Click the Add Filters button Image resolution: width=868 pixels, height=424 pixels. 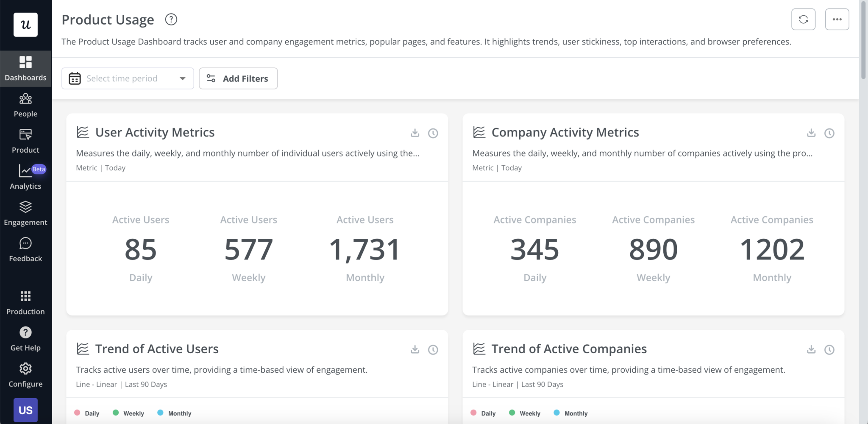(x=238, y=78)
